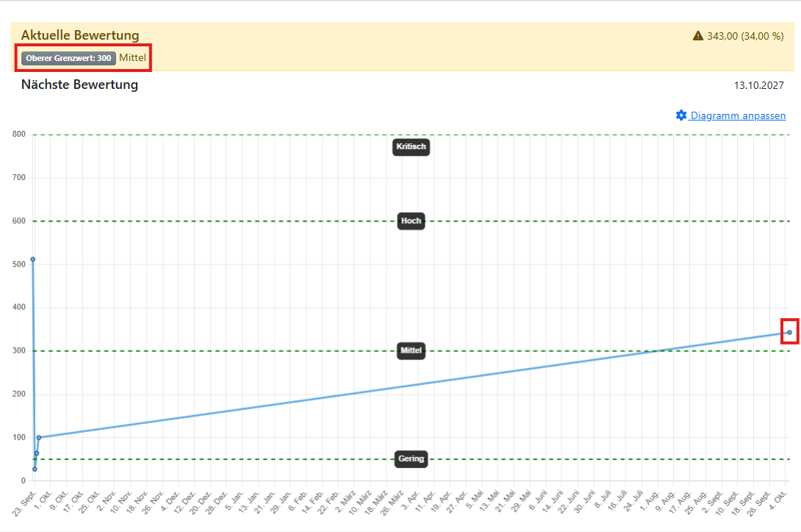Click the x-axis label 2. März

pos(346,503)
